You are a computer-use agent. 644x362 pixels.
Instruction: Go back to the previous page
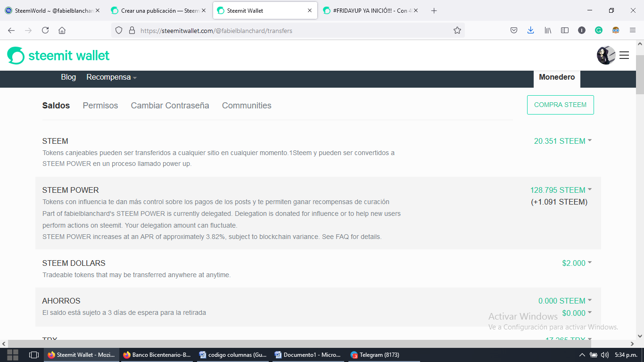click(11, 30)
